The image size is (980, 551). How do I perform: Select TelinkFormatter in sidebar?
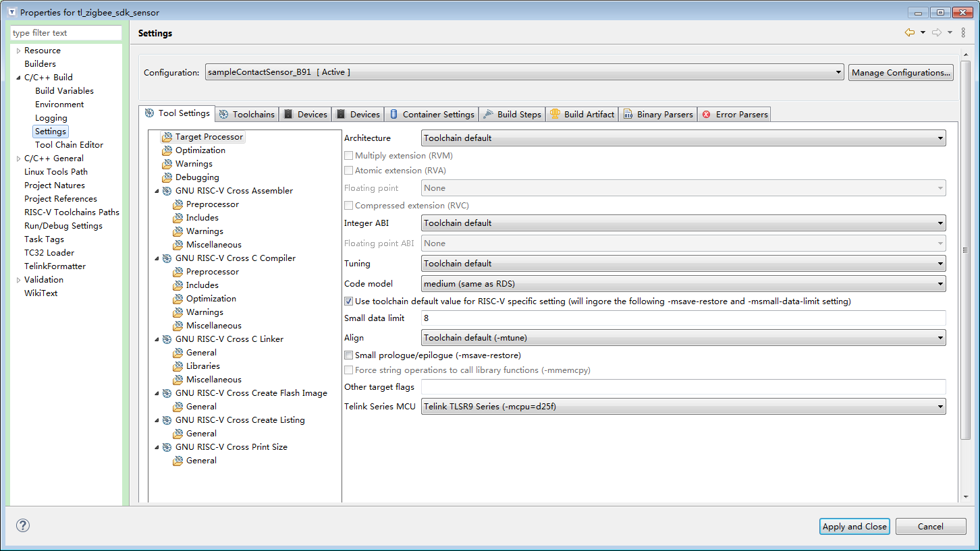[55, 266]
